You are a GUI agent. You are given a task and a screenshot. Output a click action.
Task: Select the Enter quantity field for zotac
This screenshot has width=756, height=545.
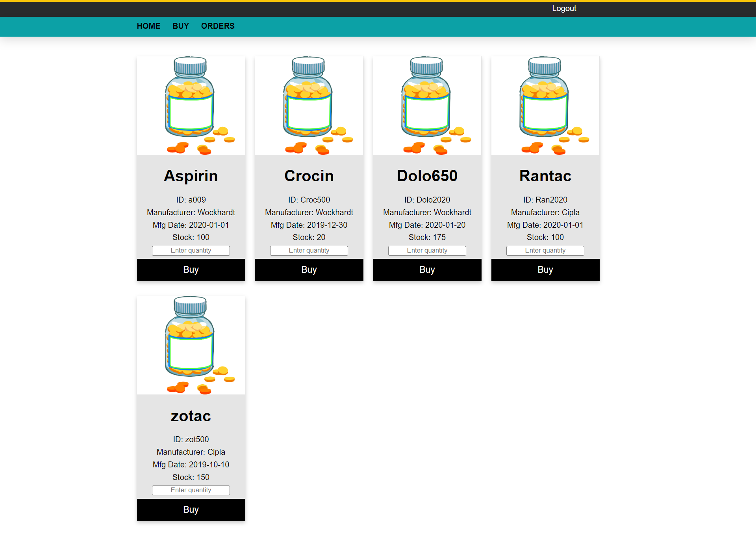pyautogui.click(x=191, y=490)
